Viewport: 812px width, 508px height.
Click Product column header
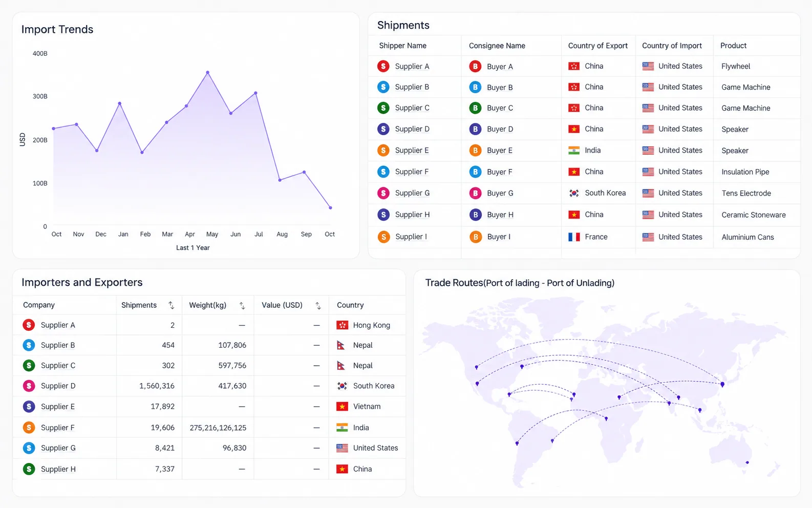(733, 46)
